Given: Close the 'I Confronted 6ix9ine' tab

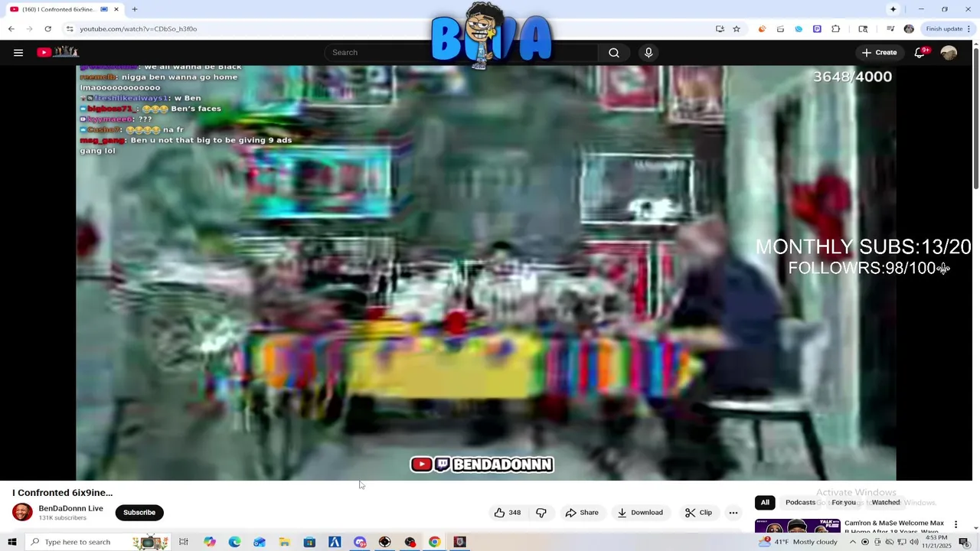Looking at the screenshot, I should [116, 9].
